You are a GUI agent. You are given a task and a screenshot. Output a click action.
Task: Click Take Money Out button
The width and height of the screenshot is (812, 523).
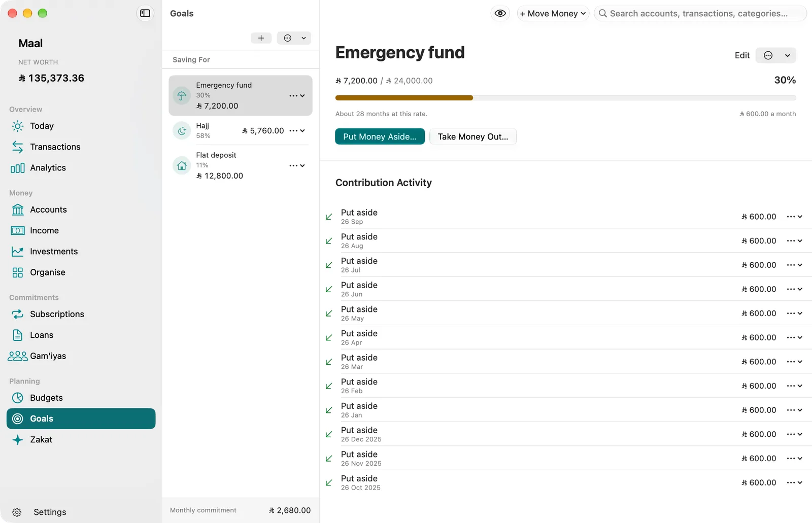coord(473,136)
